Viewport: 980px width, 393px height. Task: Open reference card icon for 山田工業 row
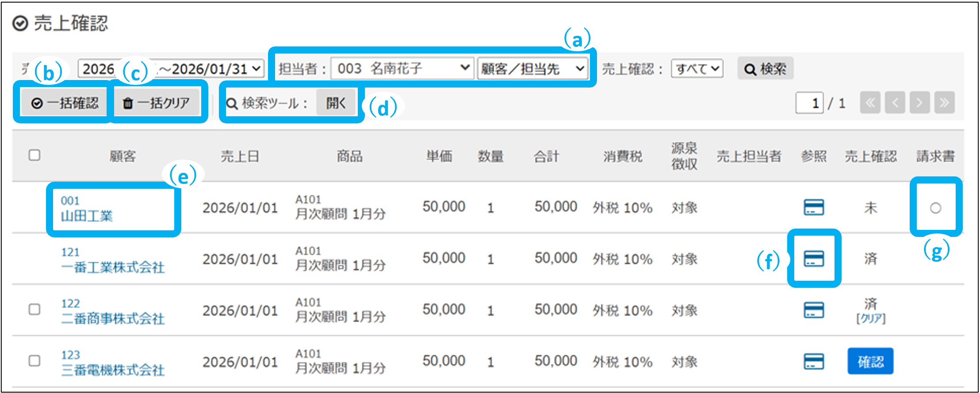click(x=813, y=207)
